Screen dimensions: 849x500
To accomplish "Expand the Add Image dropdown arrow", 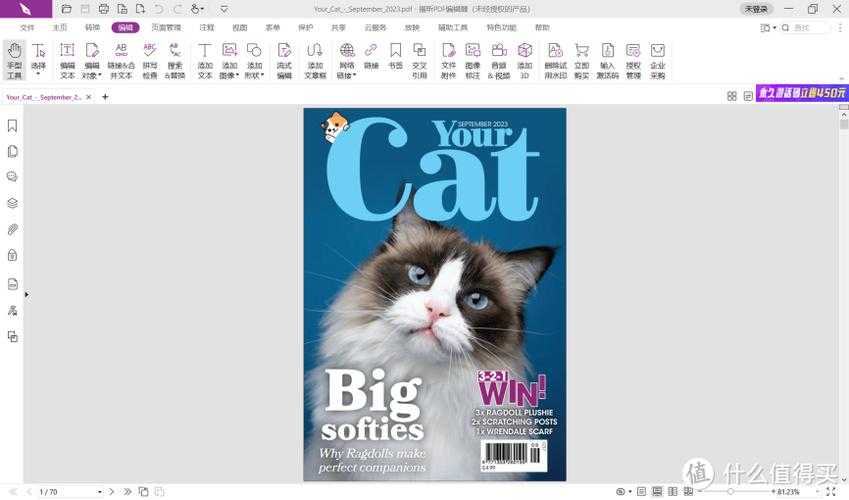I will (237, 75).
